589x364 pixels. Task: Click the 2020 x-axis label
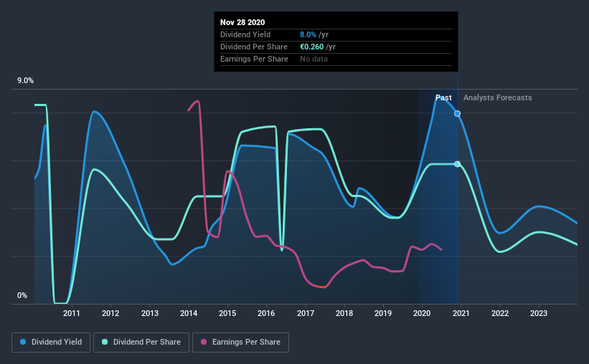tap(422, 313)
